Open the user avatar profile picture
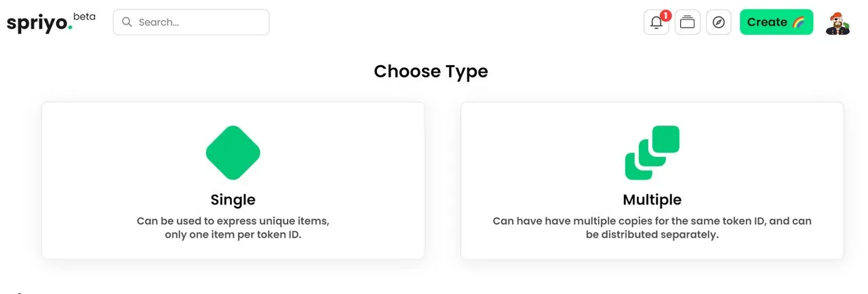This screenshot has height=294, width=868. (x=837, y=22)
